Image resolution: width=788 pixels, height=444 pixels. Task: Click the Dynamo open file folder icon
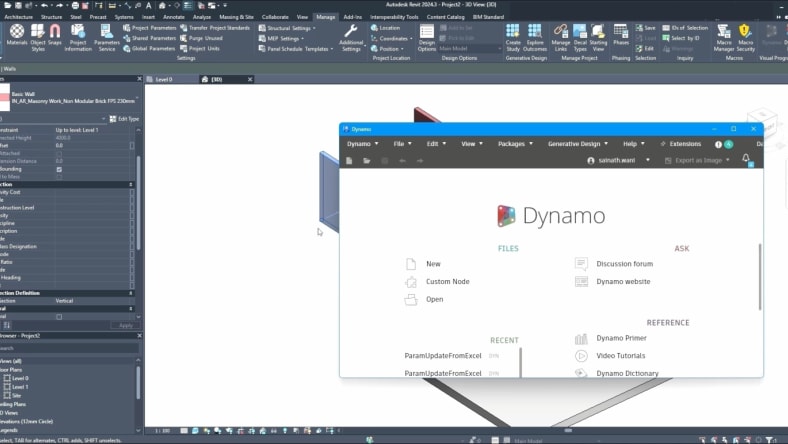pyautogui.click(x=367, y=161)
